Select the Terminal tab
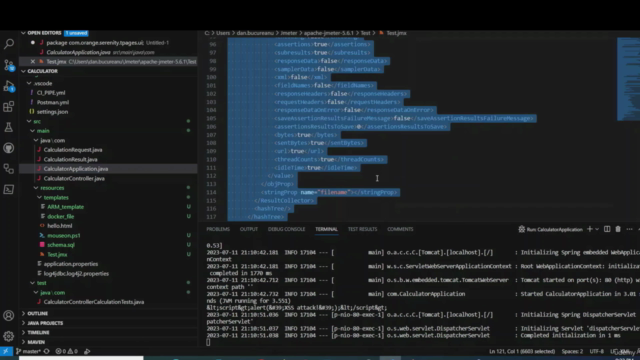This screenshot has width=640, height=360. click(326, 229)
